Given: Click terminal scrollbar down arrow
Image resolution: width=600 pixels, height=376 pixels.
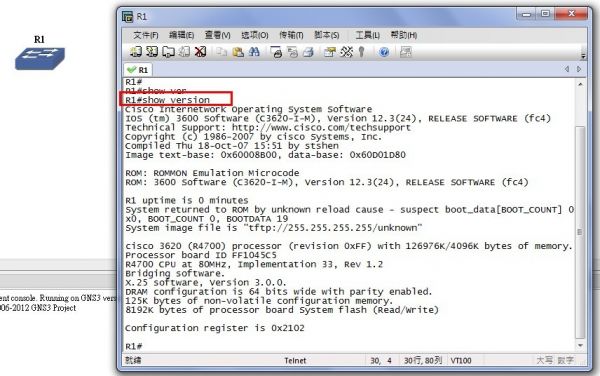Looking at the screenshot, I should click(x=580, y=346).
